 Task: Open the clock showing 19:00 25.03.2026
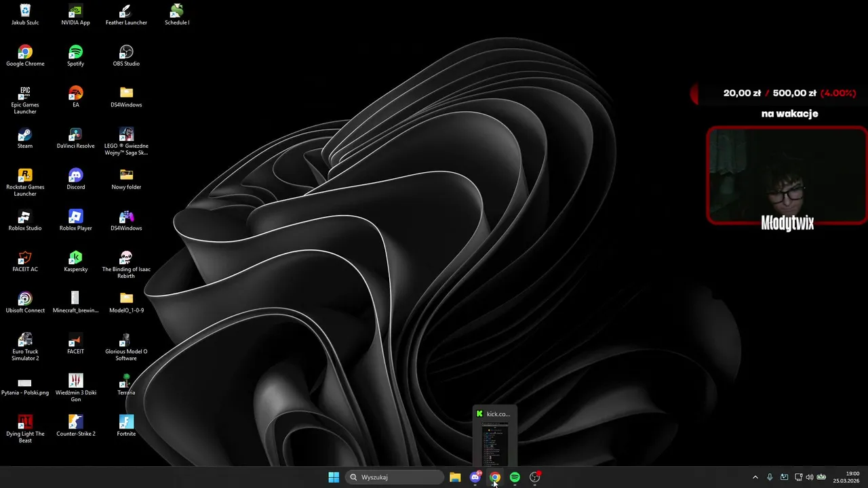(846, 477)
